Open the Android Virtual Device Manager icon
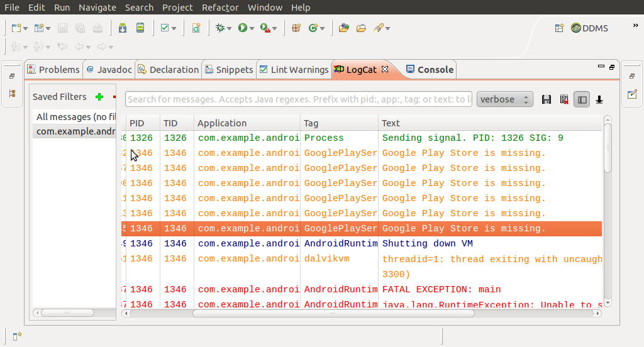This screenshot has height=347, width=644. pos(140,28)
